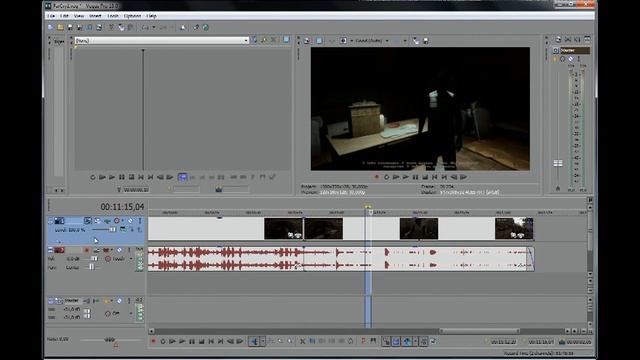Adjust the audio track Pan slider
This screenshot has height=360, width=640.
(91, 267)
